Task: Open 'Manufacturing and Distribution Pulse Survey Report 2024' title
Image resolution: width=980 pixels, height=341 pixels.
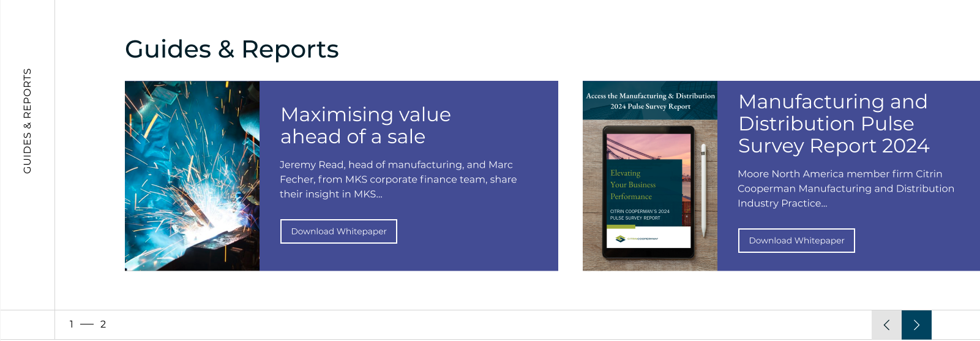Action: tap(833, 124)
